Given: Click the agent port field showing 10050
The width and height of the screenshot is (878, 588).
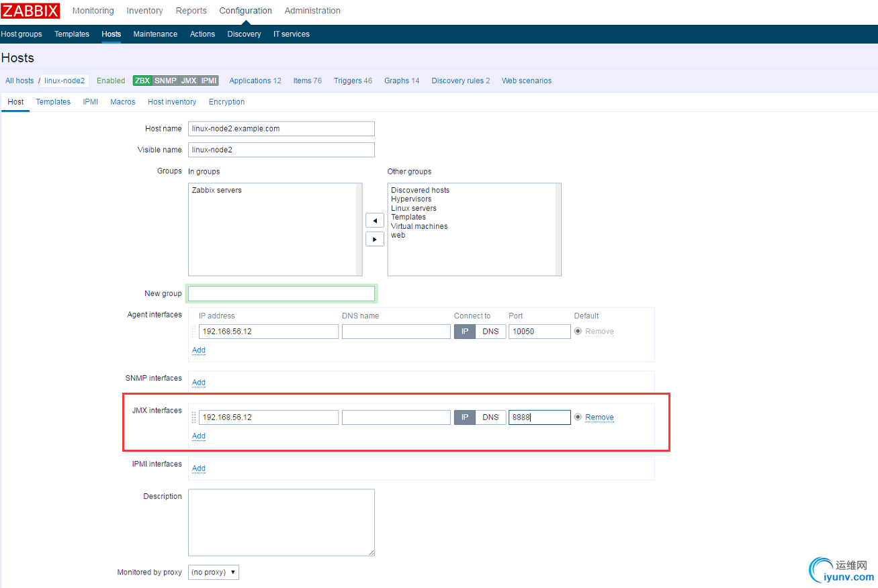Looking at the screenshot, I should point(539,332).
